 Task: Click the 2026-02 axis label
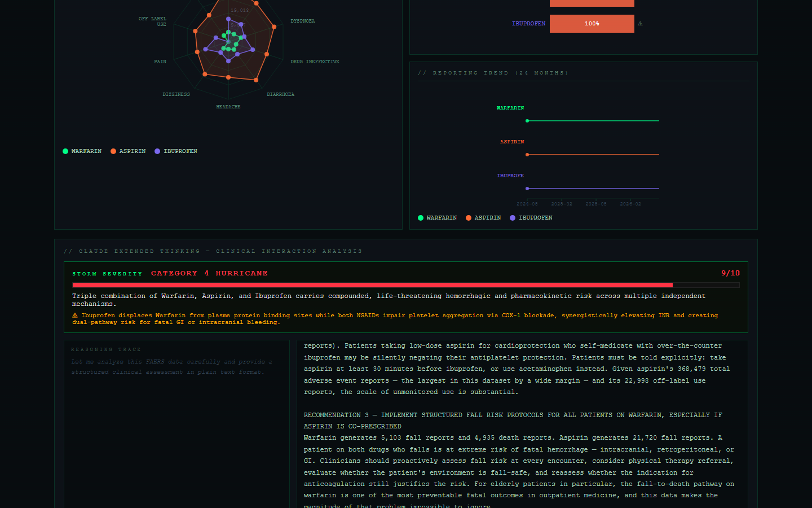(630, 204)
